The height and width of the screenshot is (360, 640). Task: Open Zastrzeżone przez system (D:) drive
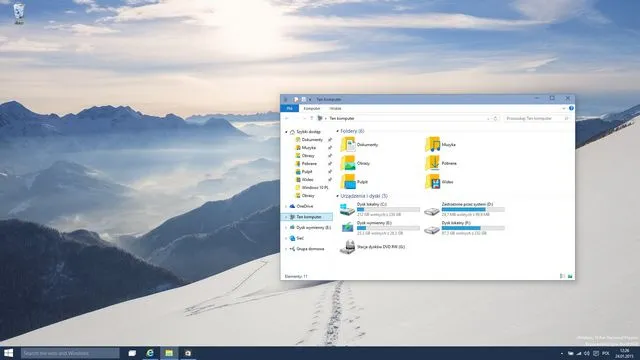465,209
